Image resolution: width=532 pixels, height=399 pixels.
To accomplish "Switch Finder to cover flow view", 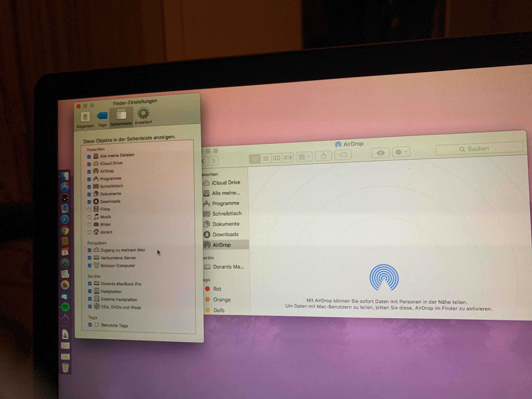I will click(x=288, y=158).
